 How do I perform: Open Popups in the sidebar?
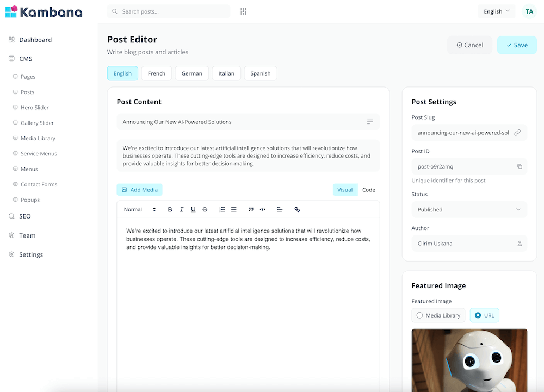[30, 200]
